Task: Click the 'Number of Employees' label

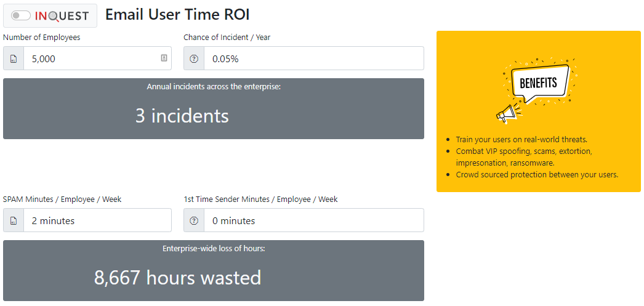Action: [41, 38]
